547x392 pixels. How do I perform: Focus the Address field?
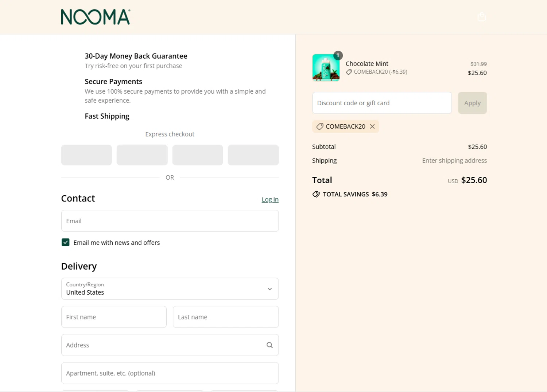click(x=170, y=345)
